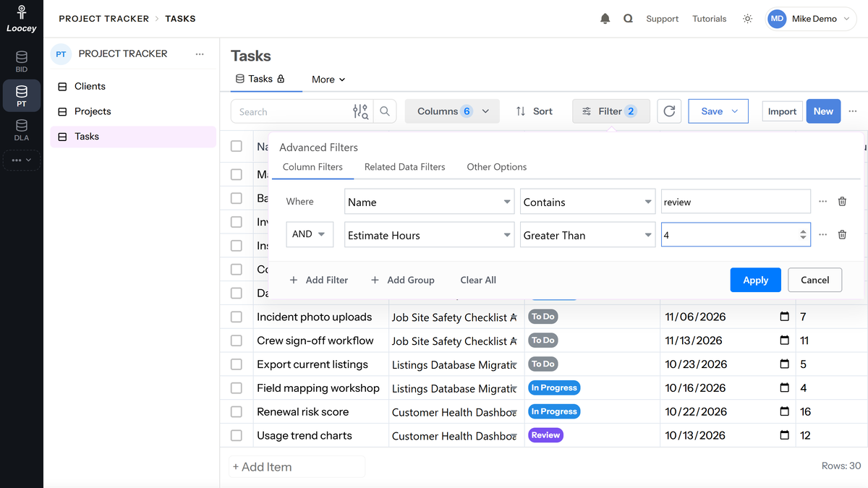This screenshot has width=868, height=488.
Task: Click the MD user avatar
Action: [x=777, y=19]
